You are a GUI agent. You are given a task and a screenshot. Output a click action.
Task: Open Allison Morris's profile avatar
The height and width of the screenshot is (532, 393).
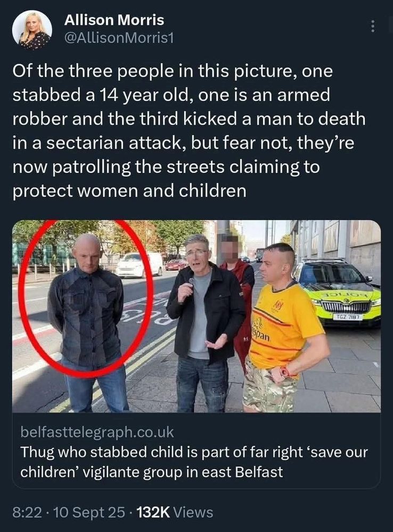point(32,30)
